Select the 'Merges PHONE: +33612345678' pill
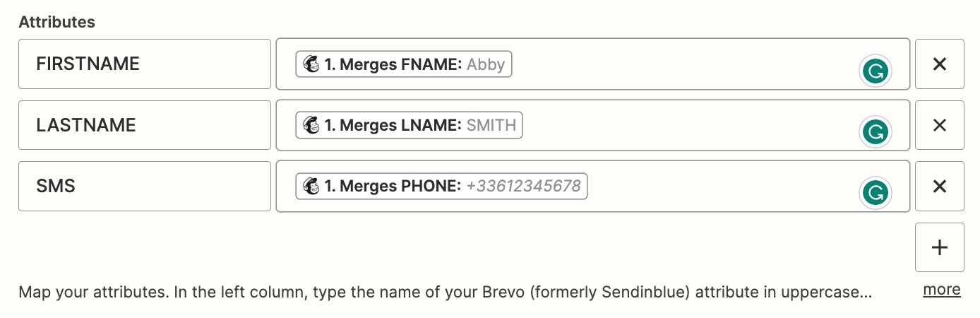This screenshot has height=318, width=980. (442, 186)
